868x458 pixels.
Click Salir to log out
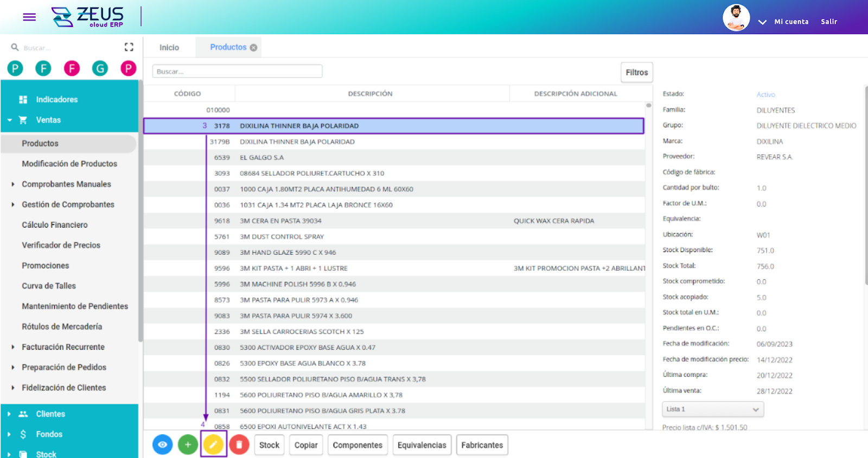(x=828, y=22)
